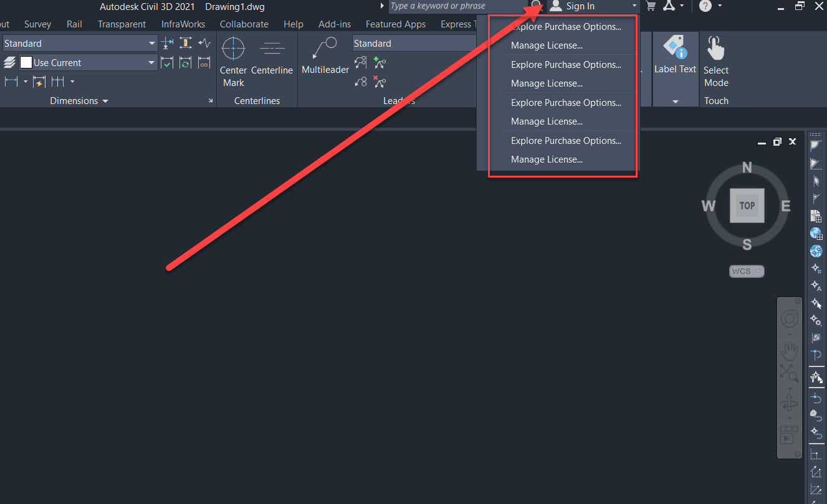The image size is (827, 504).
Task: Click the Collect multileaders icon
Action: [360, 81]
